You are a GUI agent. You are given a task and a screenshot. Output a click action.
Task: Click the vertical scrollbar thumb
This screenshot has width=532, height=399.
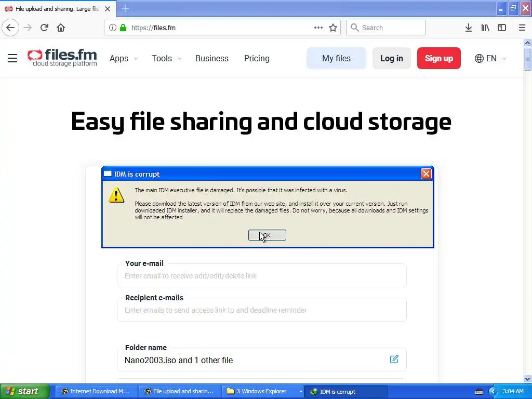click(x=527, y=59)
